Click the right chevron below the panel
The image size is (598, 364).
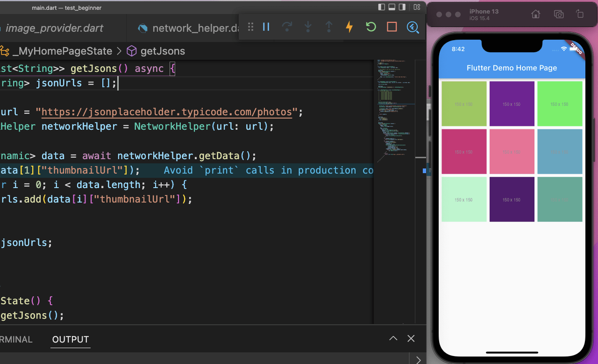[418, 359]
